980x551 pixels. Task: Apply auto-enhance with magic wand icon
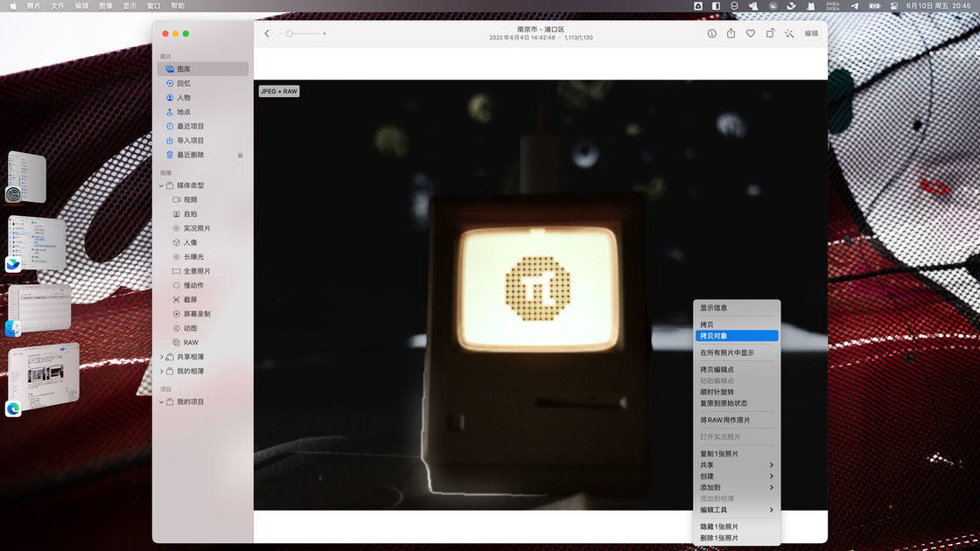click(x=789, y=34)
